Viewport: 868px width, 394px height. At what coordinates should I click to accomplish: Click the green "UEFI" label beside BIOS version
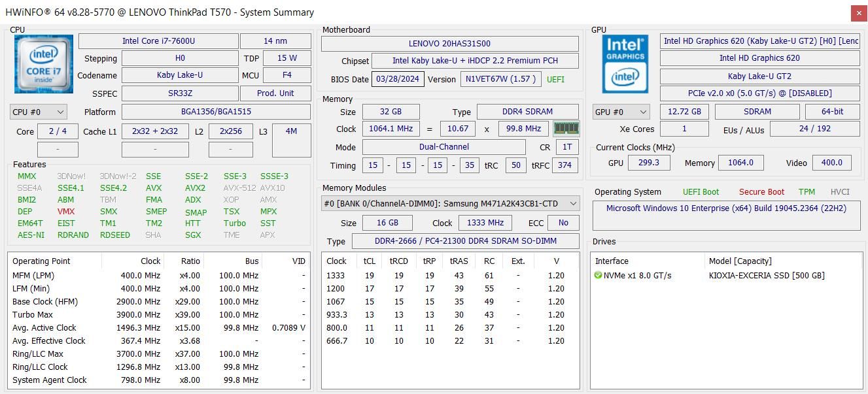(555, 79)
